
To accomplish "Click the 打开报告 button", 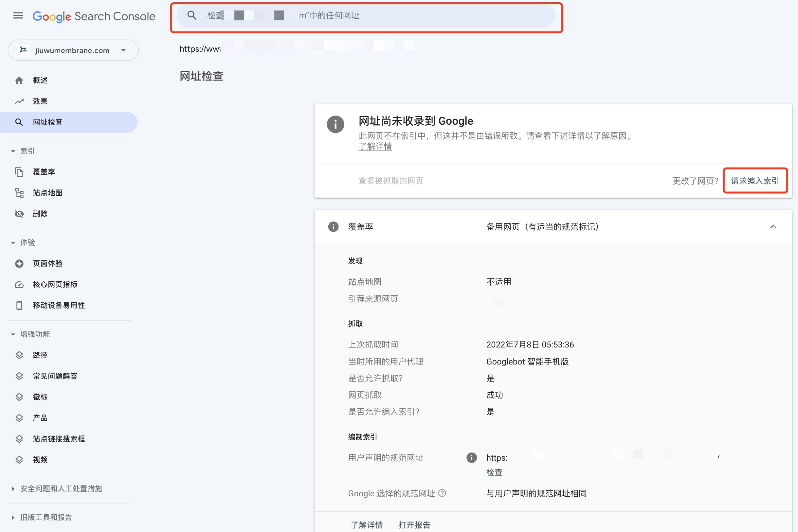I will coord(414,525).
